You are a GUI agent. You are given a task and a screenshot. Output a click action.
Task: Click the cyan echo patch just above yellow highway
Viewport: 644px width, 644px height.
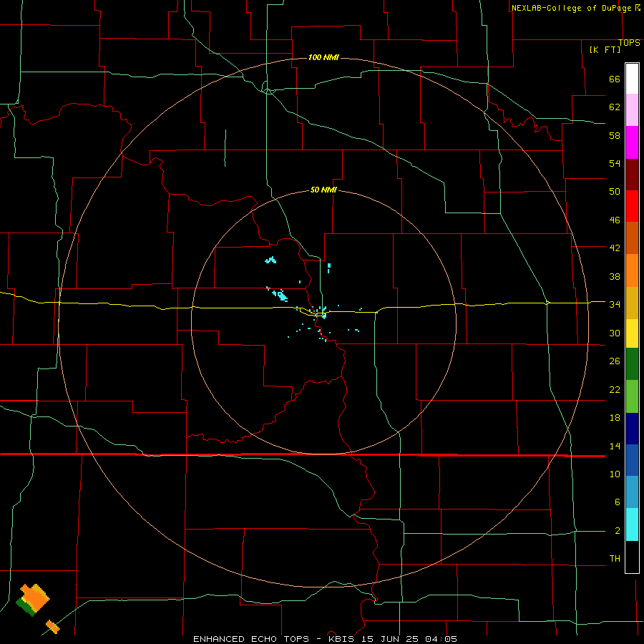tap(280, 295)
